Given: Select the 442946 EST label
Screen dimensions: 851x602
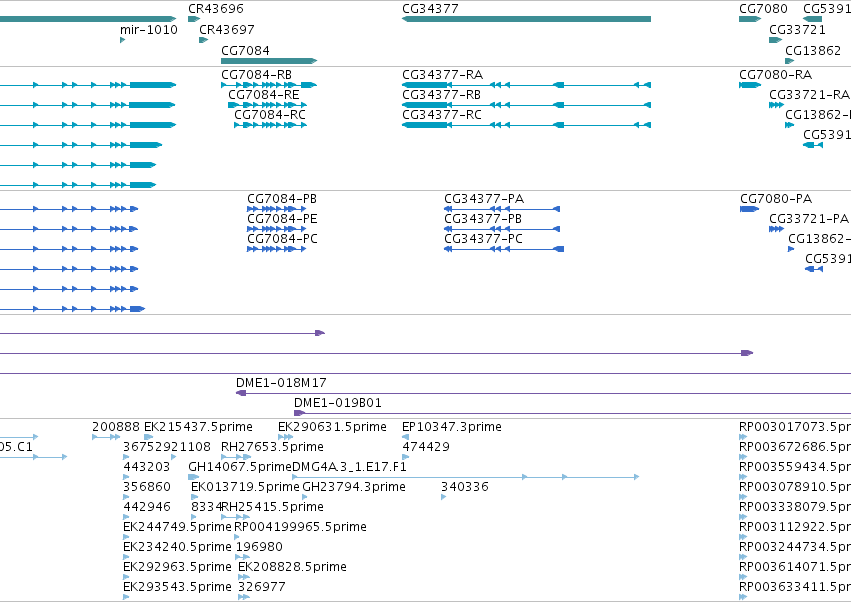Looking at the screenshot, I should tap(147, 508).
